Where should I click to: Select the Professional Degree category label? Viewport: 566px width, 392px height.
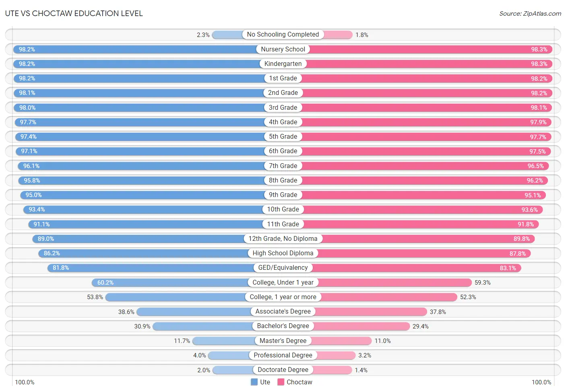[283, 355]
